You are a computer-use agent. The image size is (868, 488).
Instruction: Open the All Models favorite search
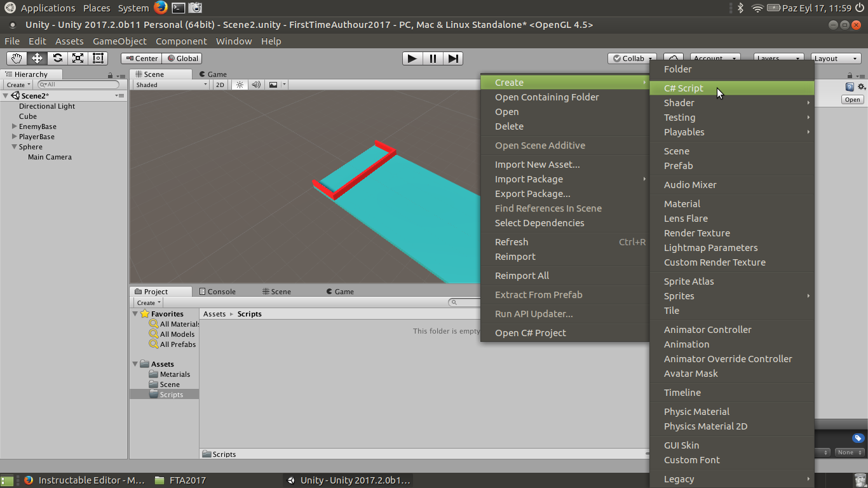[172, 334]
